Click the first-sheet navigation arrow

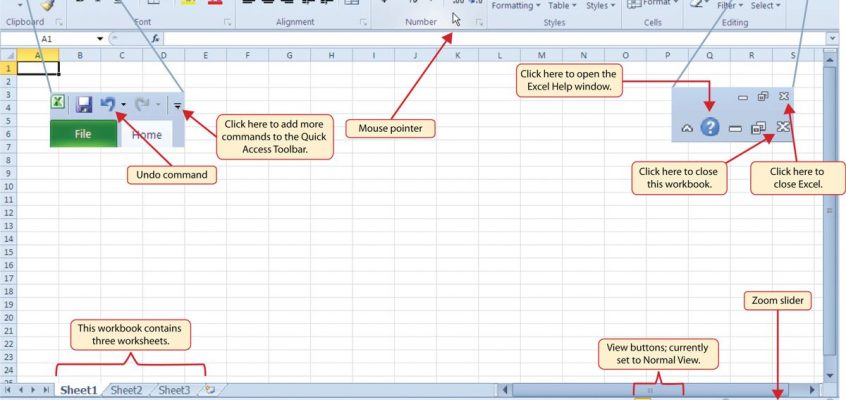click(8, 389)
